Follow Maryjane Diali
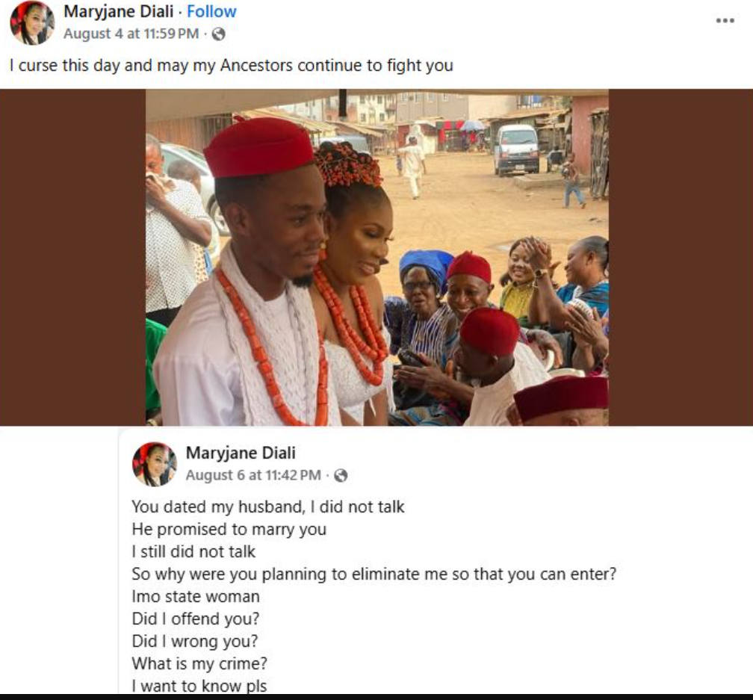Screen dimensions: 753x700 click(x=211, y=12)
